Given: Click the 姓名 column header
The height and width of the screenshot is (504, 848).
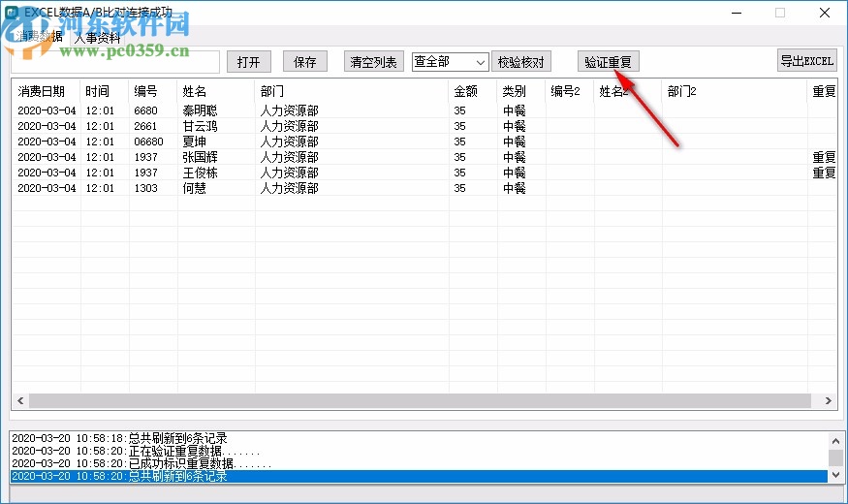Looking at the screenshot, I should pyautogui.click(x=216, y=91).
